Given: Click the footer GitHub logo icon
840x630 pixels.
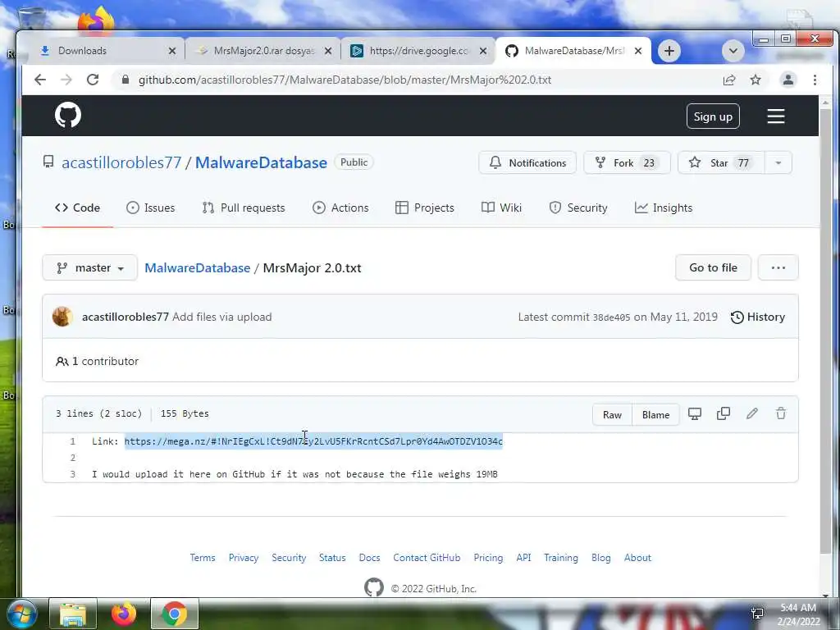Looking at the screenshot, I should coord(374,587).
